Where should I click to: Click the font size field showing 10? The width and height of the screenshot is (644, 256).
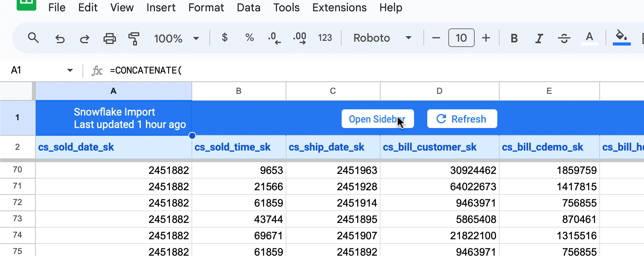(461, 38)
